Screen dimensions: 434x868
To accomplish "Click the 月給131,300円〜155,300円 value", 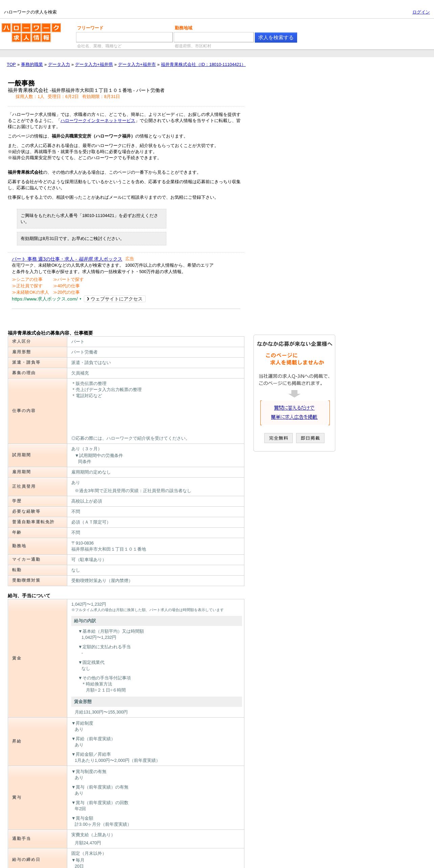I will [x=101, y=712].
